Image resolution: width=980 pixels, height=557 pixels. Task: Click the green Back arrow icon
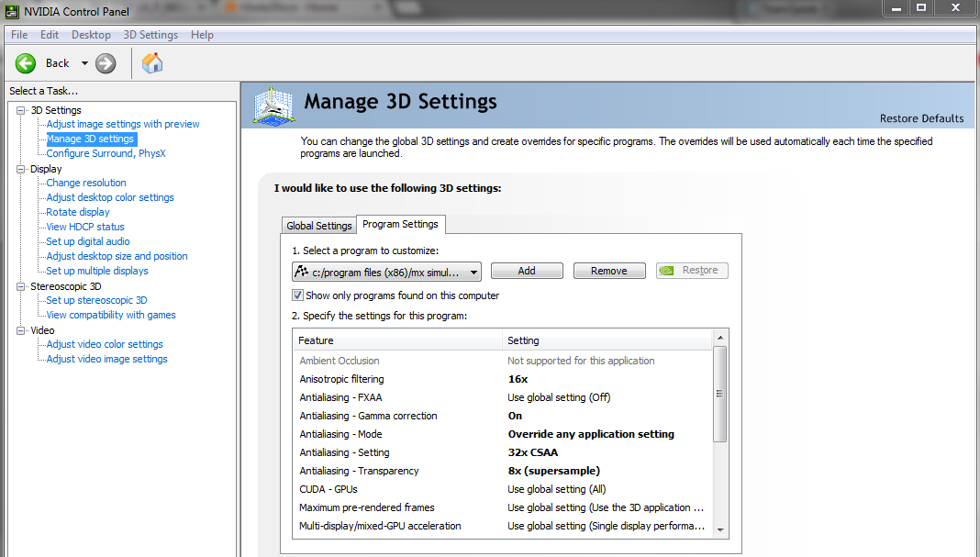coord(26,63)
